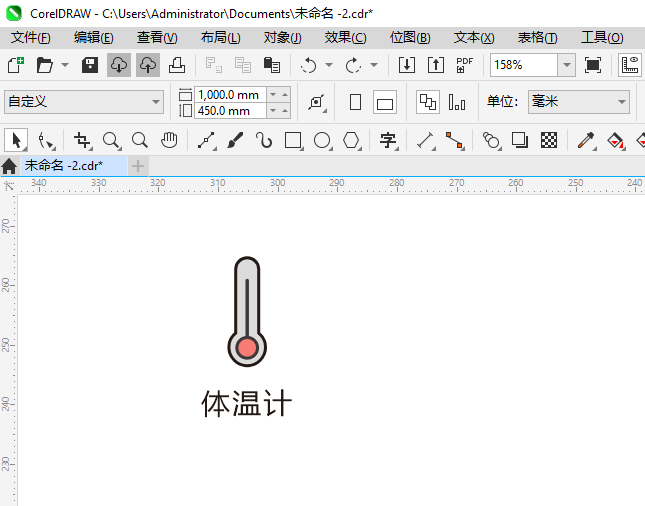
Task: Open the 查看(V) menu
Action: 157,38
